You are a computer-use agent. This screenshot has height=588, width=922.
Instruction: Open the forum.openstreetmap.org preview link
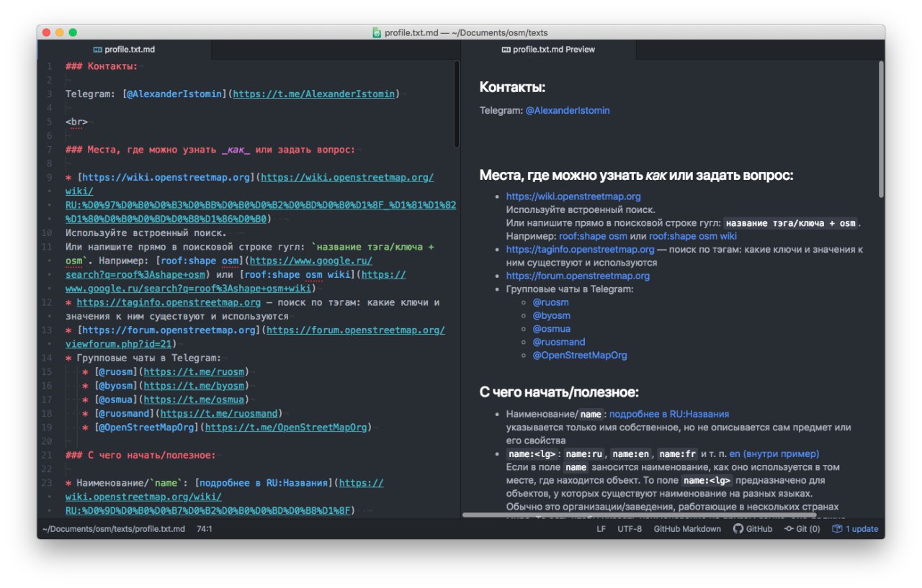coord(578,276)
